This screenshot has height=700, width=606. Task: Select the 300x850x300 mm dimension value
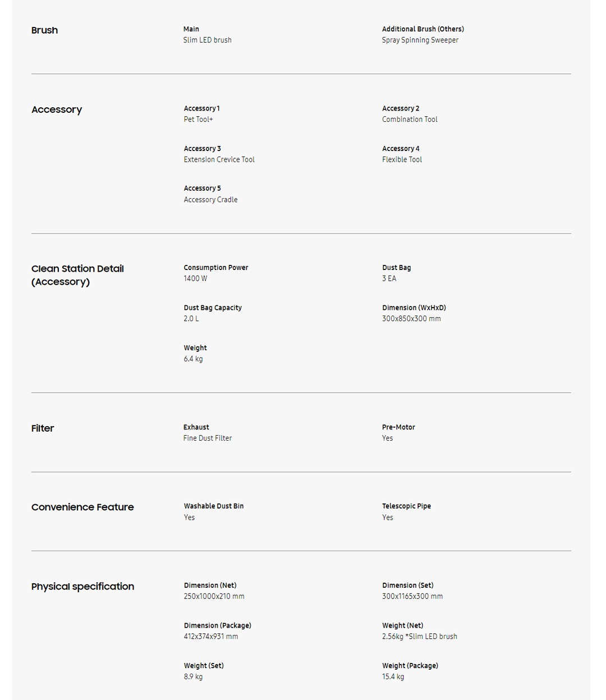tap(411, 319)
